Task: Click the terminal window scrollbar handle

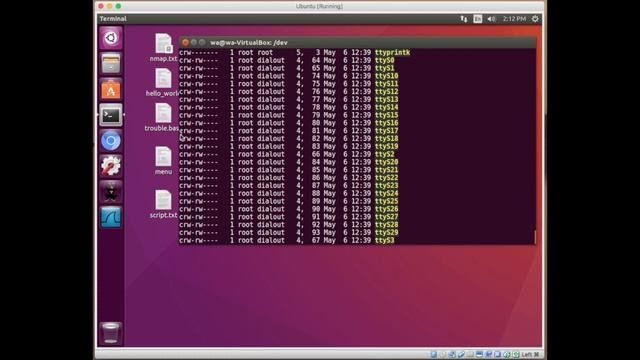Action: [535, 237]
